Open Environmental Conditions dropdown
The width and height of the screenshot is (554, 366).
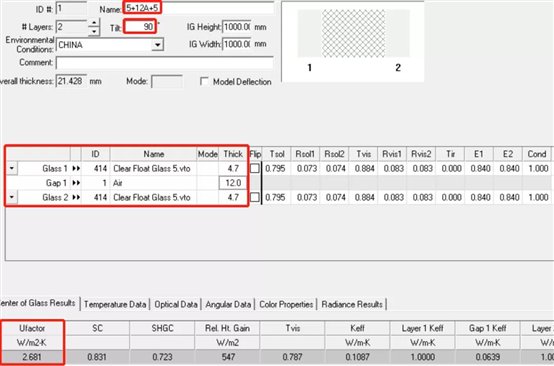158,45
